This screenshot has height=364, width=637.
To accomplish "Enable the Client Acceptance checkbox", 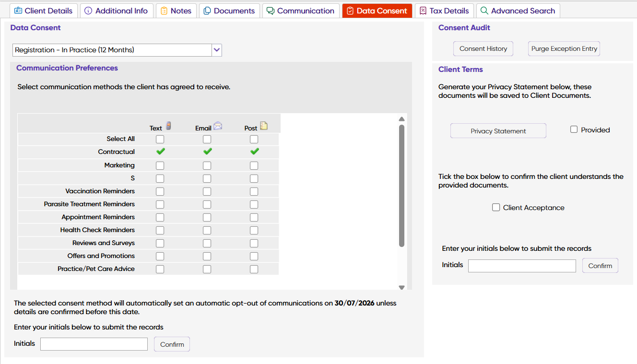I will [496, 207].
